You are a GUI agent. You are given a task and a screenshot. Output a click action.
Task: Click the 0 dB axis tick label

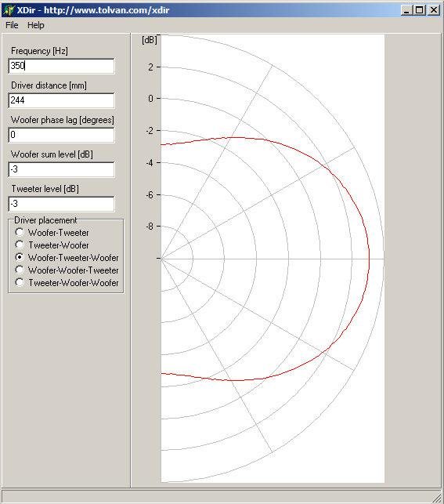150,98
